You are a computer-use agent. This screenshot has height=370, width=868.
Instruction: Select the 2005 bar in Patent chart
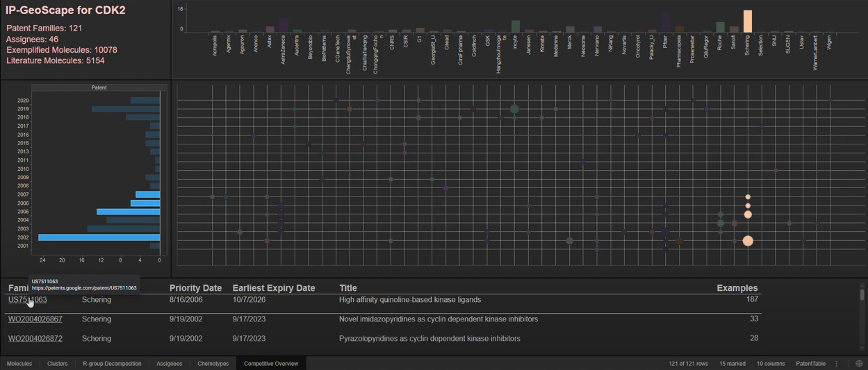coord(129,212)
